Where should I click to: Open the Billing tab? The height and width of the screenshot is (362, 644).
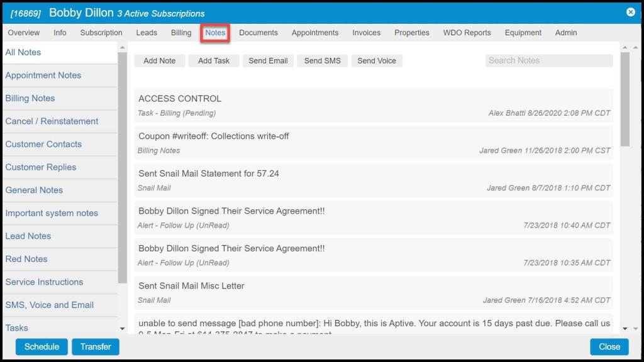point(181,33)
